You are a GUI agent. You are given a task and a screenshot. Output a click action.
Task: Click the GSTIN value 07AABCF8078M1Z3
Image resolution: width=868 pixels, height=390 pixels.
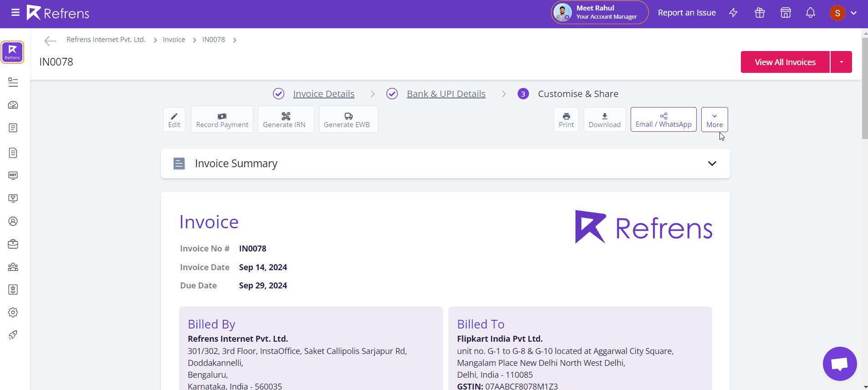coord(521,386)
